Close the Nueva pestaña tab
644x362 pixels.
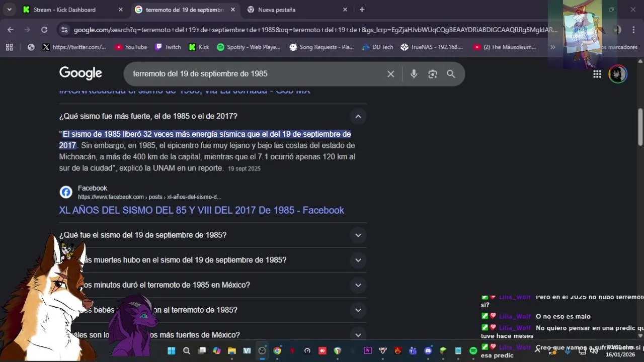pos(345,10)
